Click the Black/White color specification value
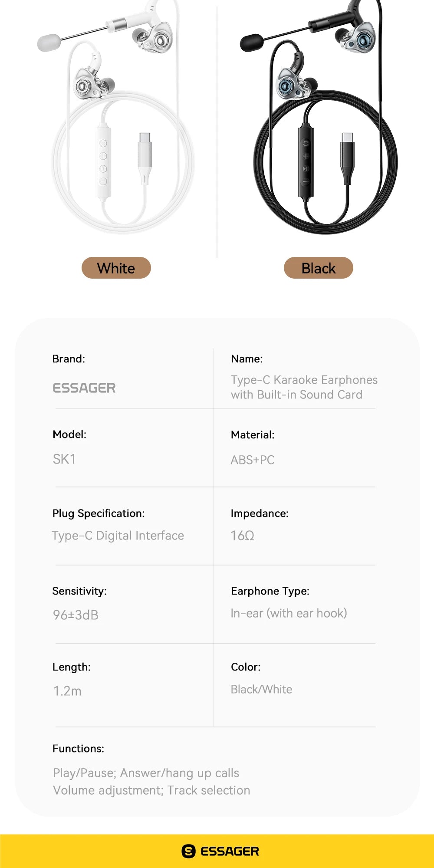Viewport: 434px width, 868px height. (x=261, y=689)
